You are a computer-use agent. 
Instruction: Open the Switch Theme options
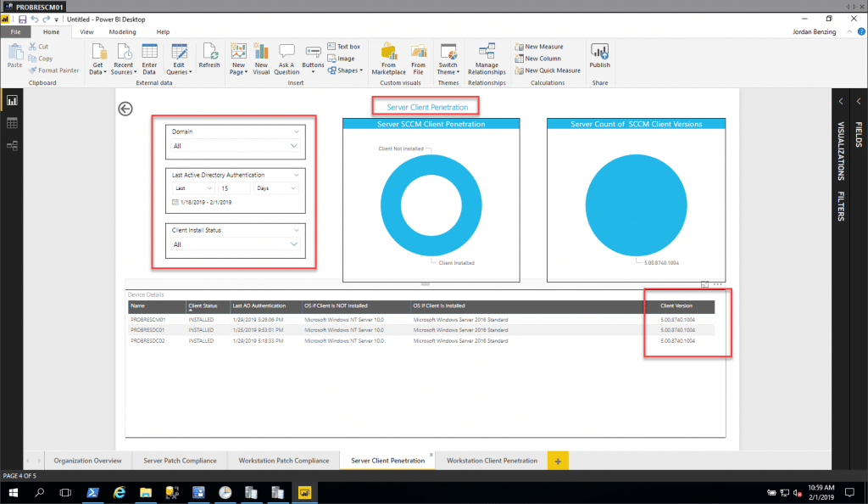coord(448,59)
